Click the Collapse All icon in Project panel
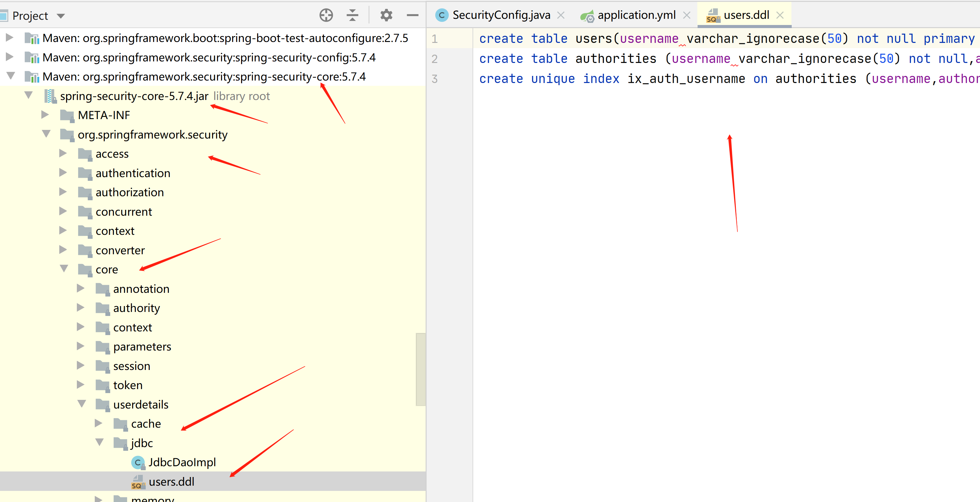Screen dimensions: 980x502 pyautogui.click(x=352, y=15)
